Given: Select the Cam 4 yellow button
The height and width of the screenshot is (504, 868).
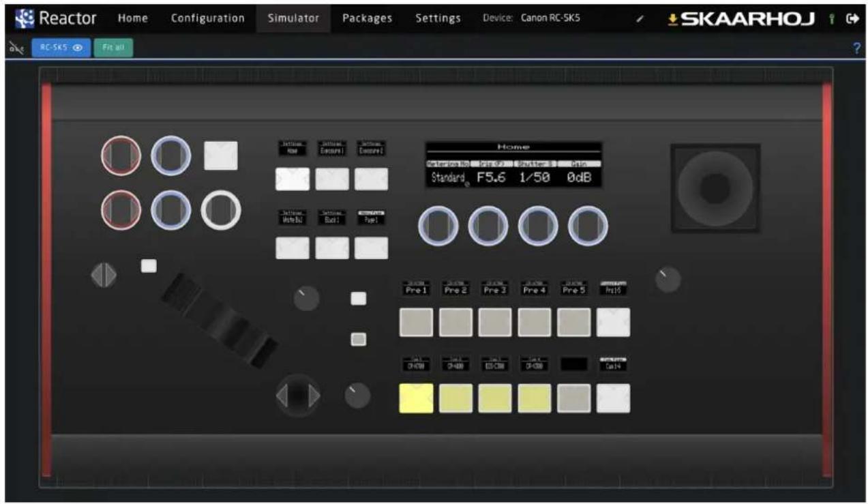Looking at the screenshot, I should (x=535, y=398).
